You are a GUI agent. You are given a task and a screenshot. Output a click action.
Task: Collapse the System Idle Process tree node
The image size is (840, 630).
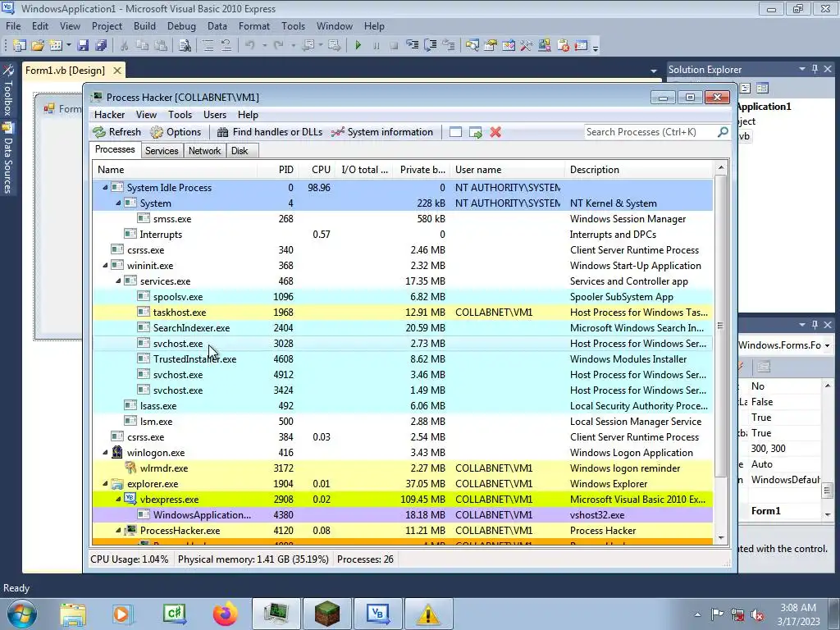[x=105, y=188]
